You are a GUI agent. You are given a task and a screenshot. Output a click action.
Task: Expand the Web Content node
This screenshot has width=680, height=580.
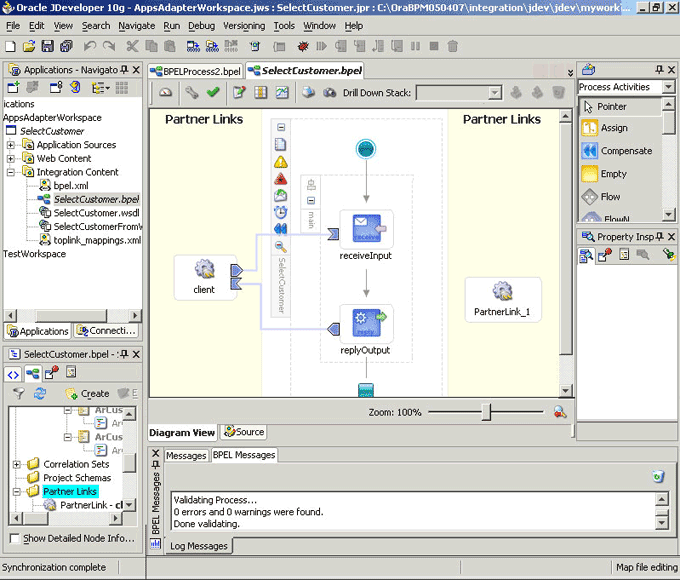coord(11,158)
